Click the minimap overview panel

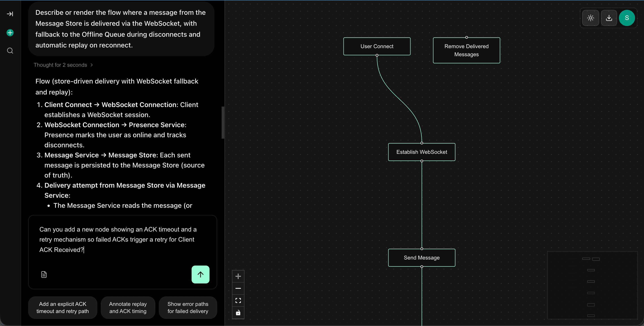click(x=592, y=285)
